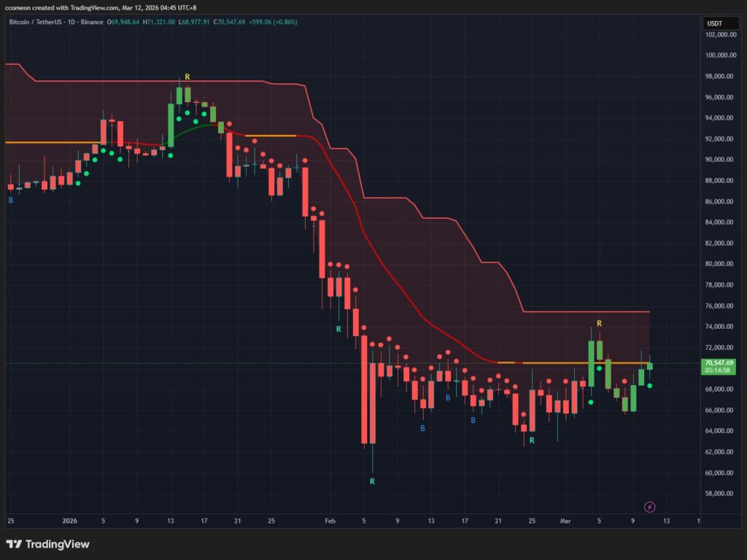Click the 86,000.00 price axis label
747x560 pixels.
coord(720,201)
